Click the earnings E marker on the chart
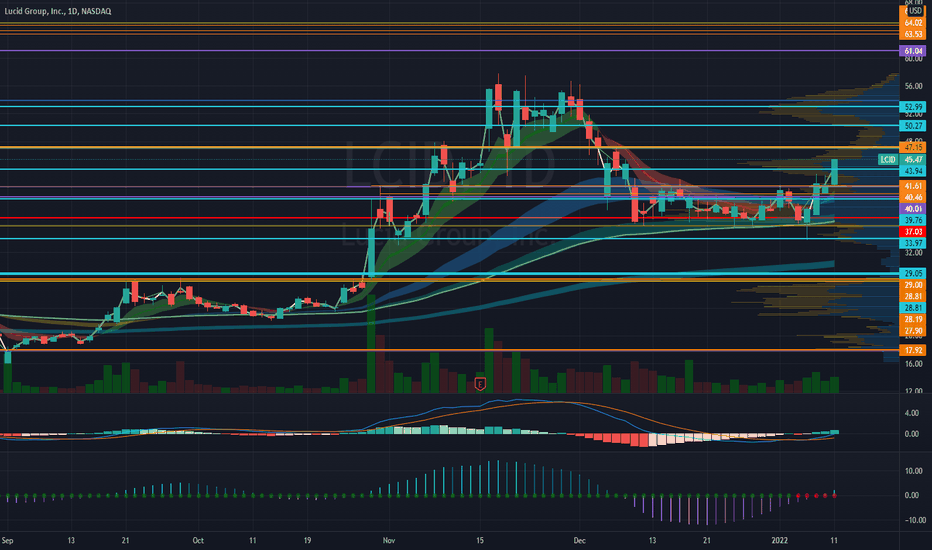 click(480, 384)
